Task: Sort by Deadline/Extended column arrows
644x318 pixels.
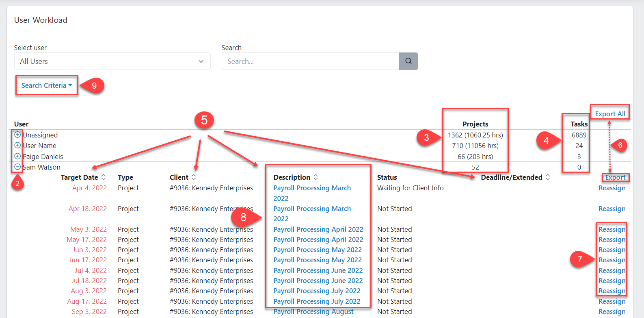Action: pos(548,177)
